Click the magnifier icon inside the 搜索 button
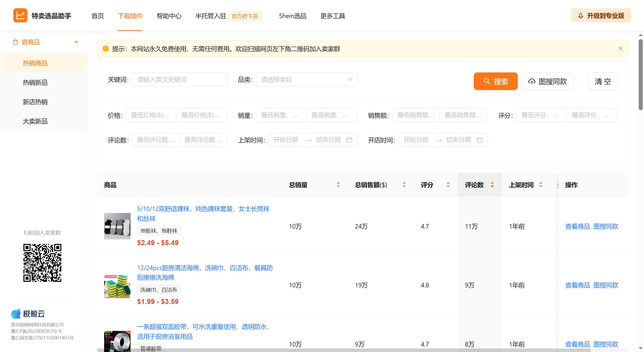This screenshot has height=352, width=644. point(487,81)
